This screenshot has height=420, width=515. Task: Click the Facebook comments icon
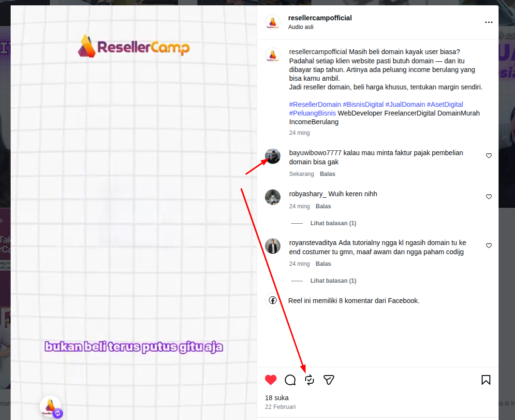[x=273, y=300]
